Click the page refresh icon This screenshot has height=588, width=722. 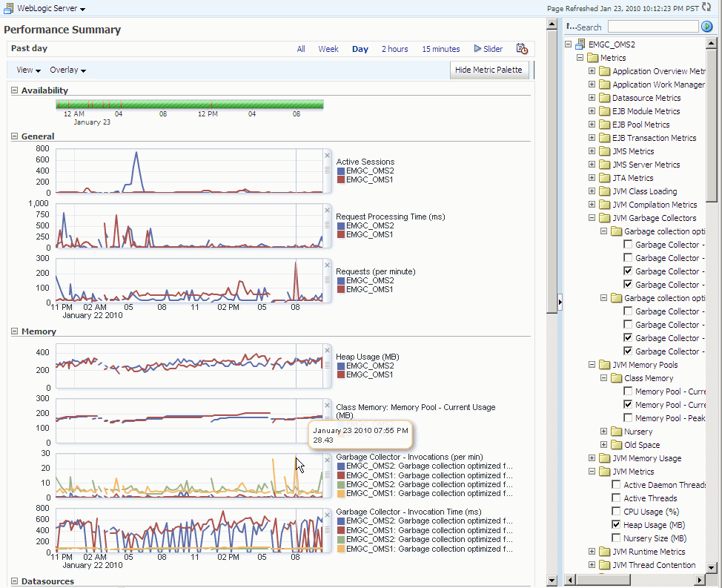click(706, 7)
